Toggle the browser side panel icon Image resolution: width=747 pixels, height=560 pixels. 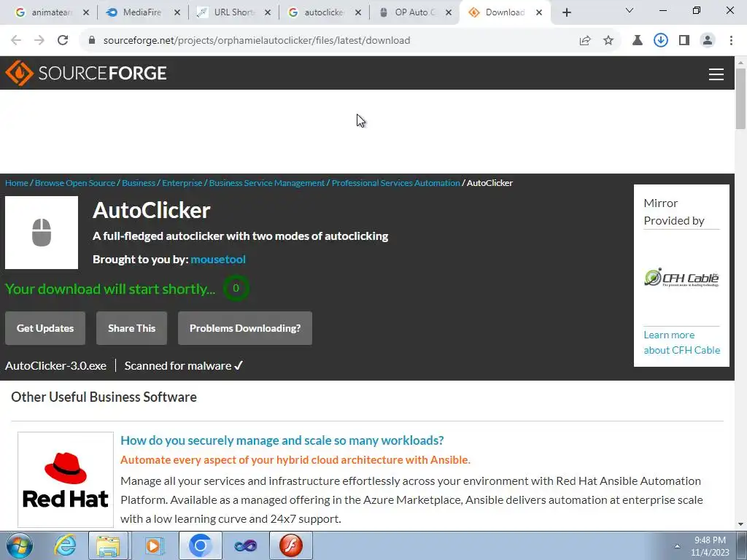[x=684, y=41]
